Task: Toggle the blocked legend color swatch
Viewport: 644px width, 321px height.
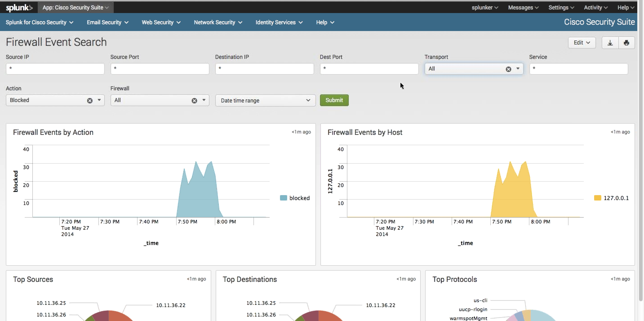Action: click(x=283, y=198)
